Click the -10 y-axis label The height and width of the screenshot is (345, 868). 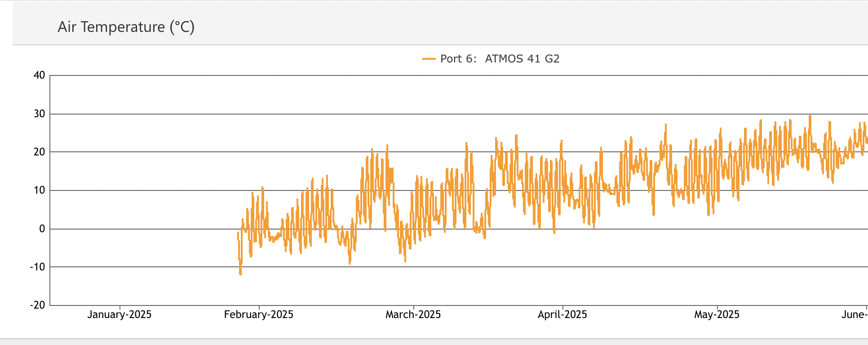38,267
